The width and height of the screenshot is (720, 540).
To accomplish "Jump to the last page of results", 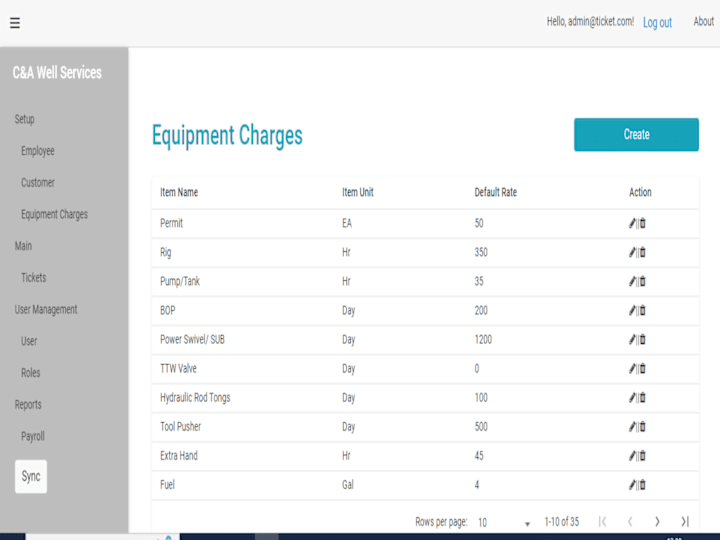I will pos(685,522).
